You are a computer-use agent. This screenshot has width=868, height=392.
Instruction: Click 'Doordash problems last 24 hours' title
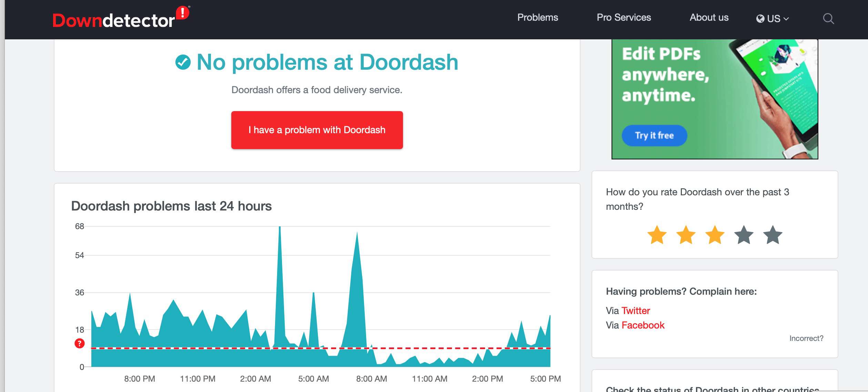pyautogui.click(x=171, y=206)
